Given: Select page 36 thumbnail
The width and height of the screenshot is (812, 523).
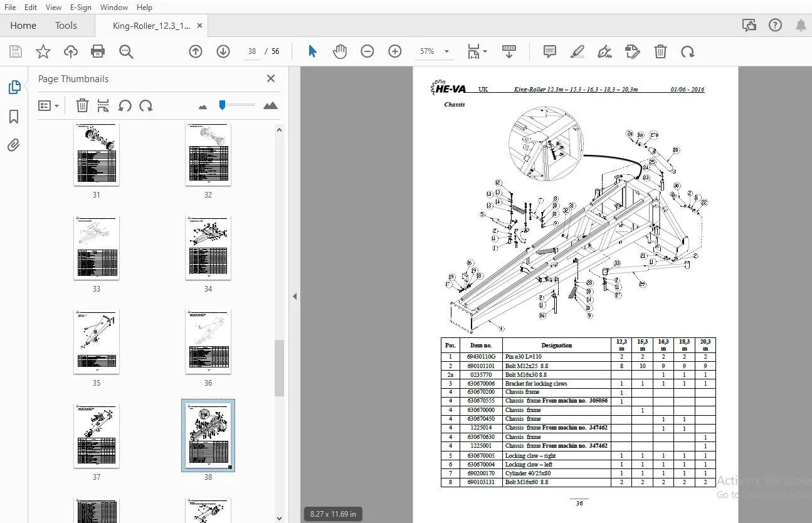Looking at the screenshot, I should 208,342.
